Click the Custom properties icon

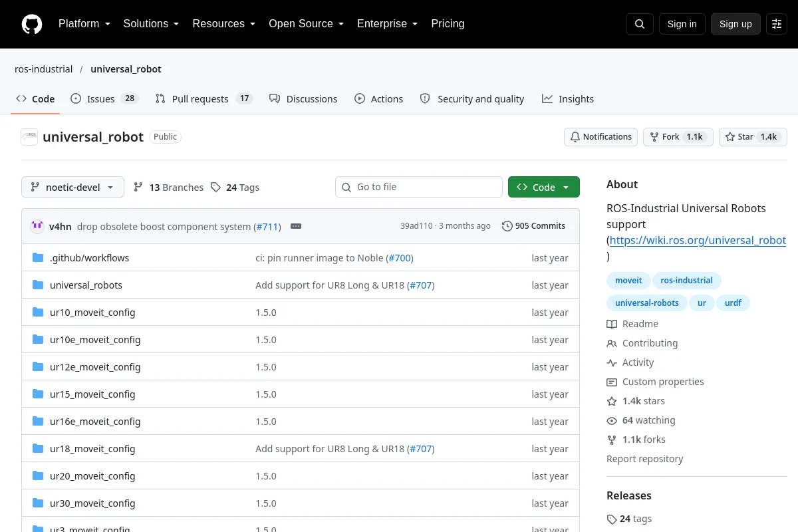(612, 382)
